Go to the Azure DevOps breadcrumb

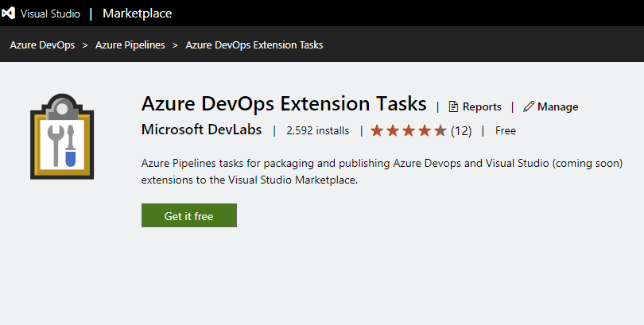tap(42, 45)
